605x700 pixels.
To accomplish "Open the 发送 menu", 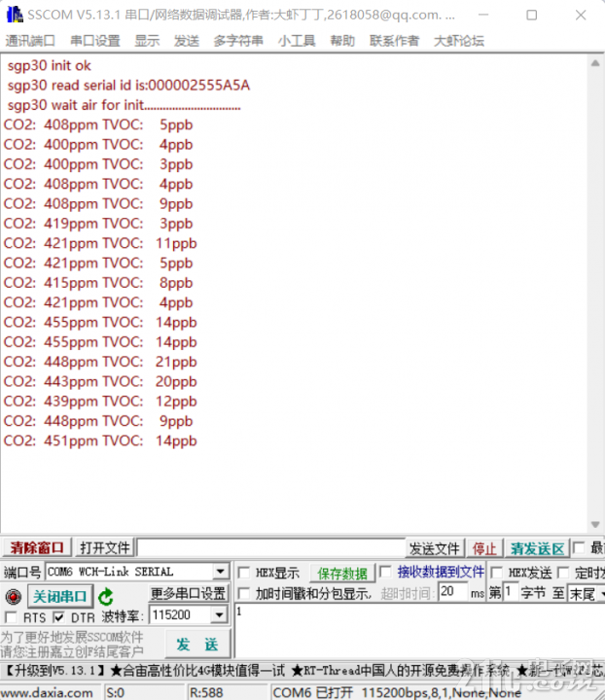I will tap(187, 41).
